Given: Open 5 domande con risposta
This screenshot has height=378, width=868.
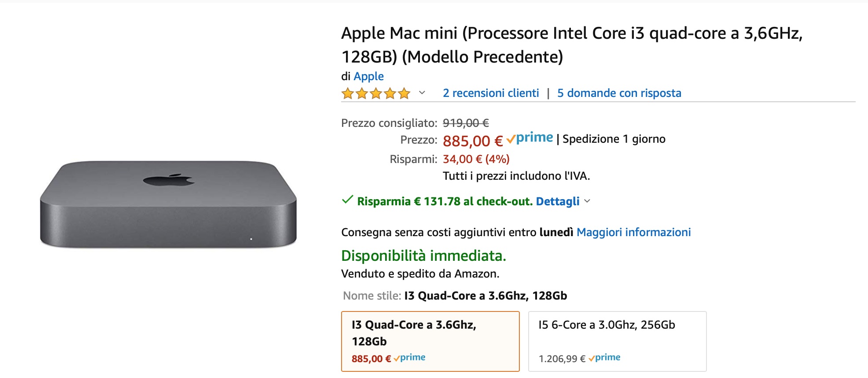Looking at the screenshot, I should 619,93.
